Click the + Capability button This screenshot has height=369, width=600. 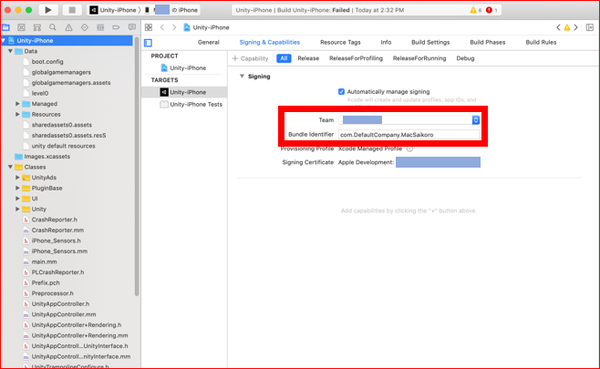pyautogui.click(x=250, y=58)
